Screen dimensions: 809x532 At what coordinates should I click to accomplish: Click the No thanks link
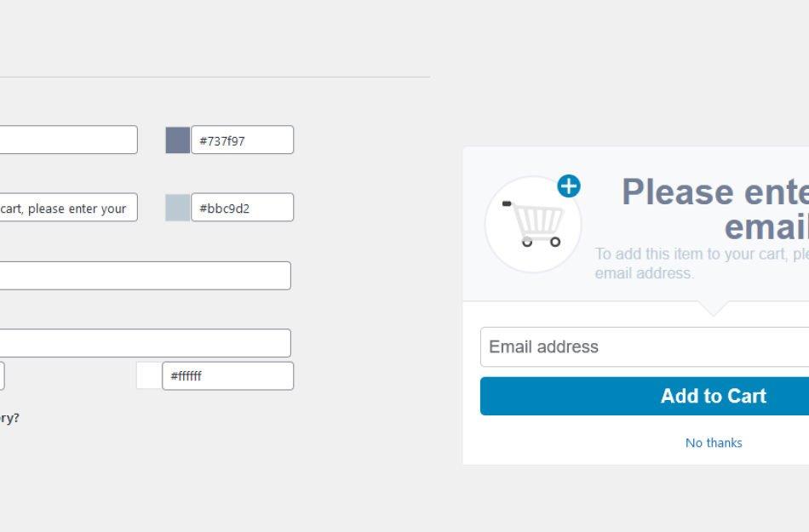pyautogui.click(x=714, y=443)
